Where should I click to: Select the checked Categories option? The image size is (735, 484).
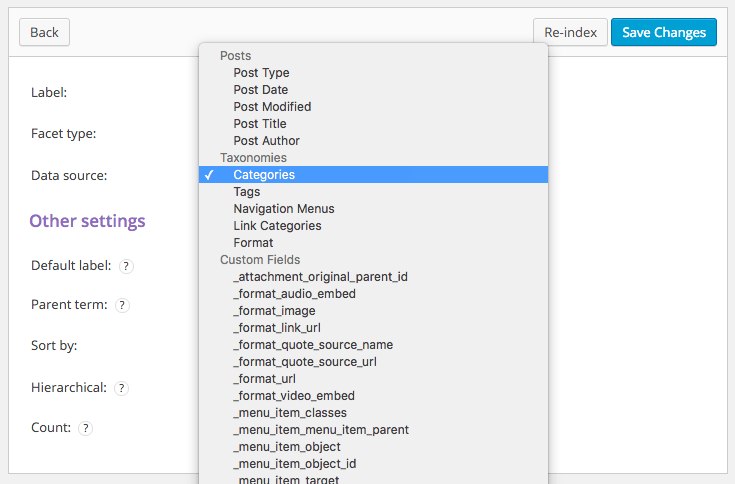point(264,175)
